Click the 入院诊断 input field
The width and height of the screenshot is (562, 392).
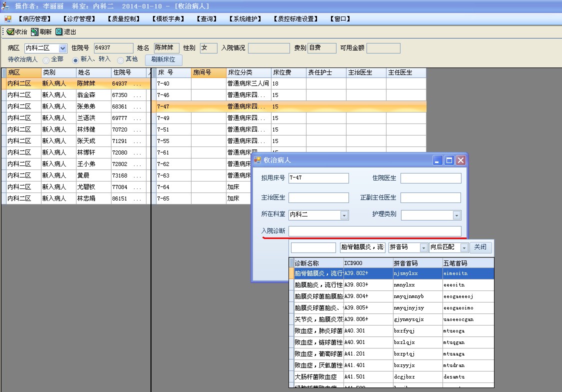pyautogui.click(x=375, y=231)
